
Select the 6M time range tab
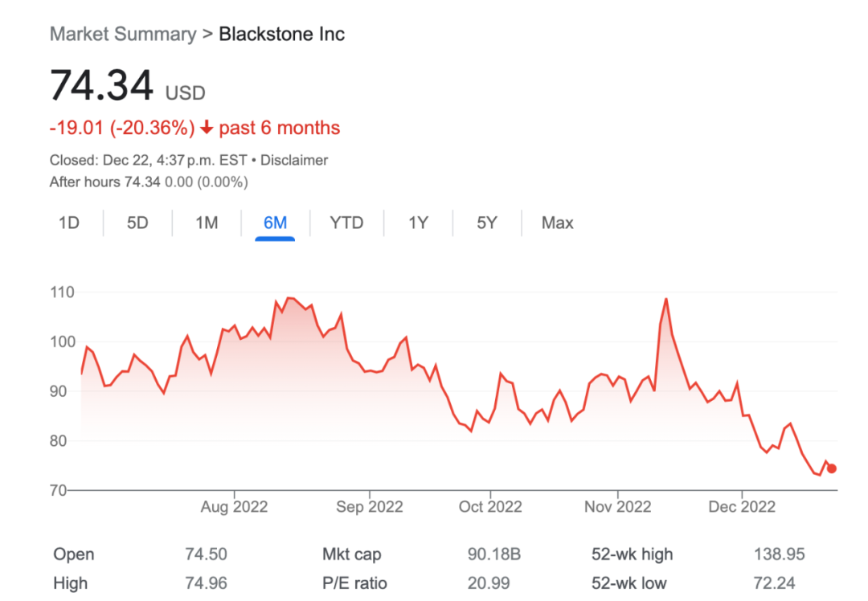point(275,223)
